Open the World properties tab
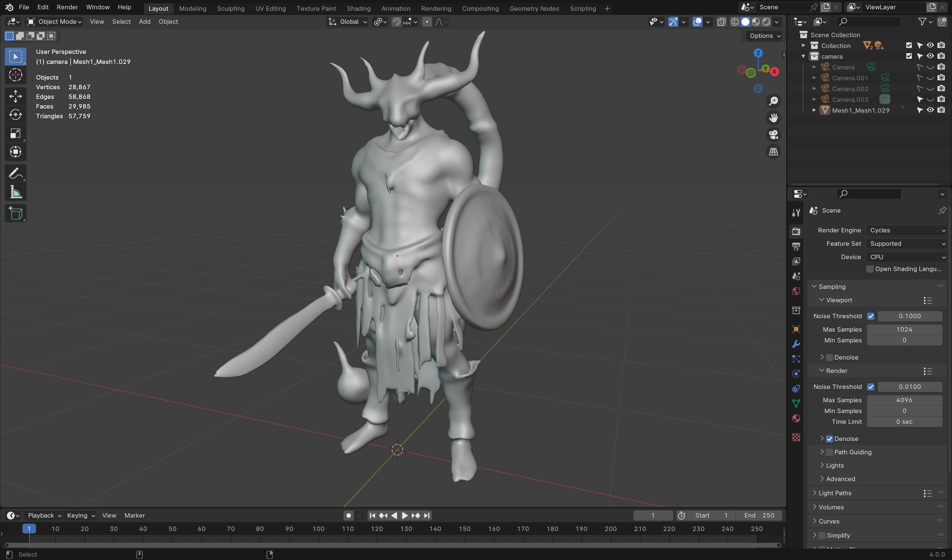Screen dimensions: 952x560 coord(796,291)
